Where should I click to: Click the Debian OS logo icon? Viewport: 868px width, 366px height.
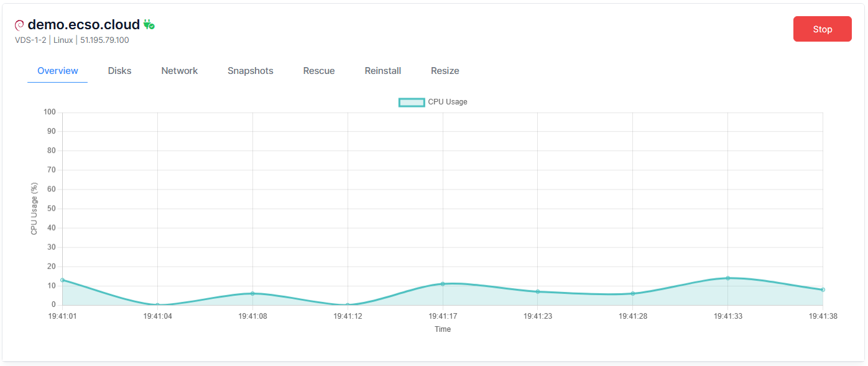(19, 25)
